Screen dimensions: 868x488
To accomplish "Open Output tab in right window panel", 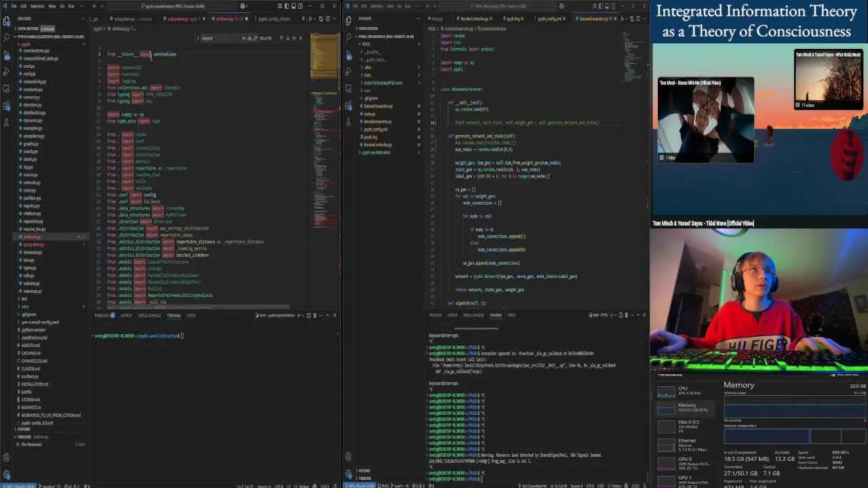I will point(452,315).
